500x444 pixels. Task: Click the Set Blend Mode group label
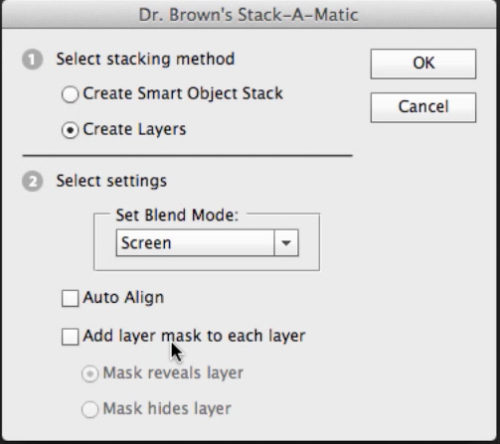click(177, 215)
